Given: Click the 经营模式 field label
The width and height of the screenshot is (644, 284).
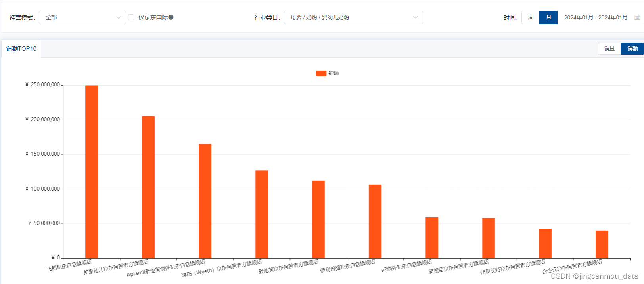Looking at the screenshot, I should 22,18.
